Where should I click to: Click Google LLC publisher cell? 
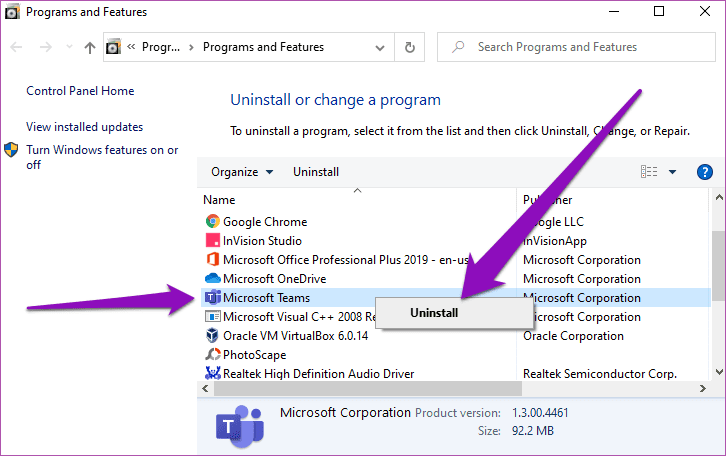point(553,222)
